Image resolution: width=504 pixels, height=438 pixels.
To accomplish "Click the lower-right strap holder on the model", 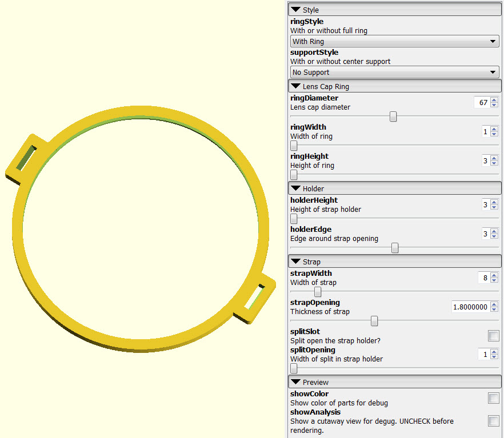I will [255, 298].
